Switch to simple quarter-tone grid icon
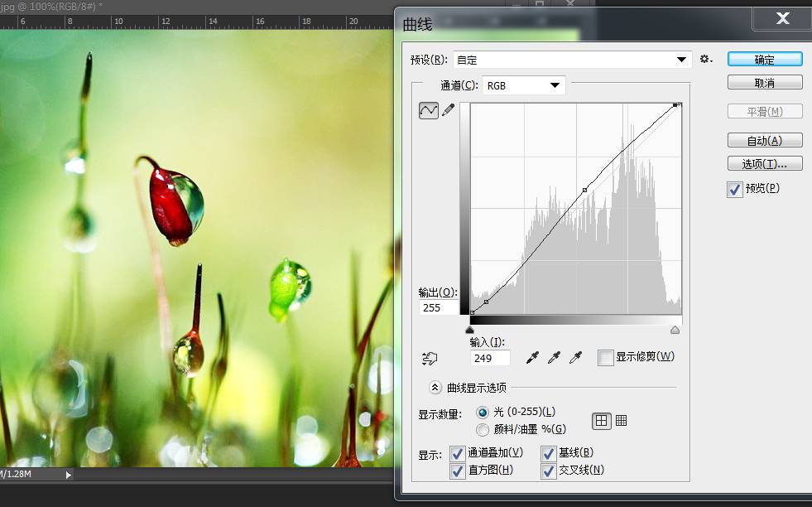Screen dimensions: 812x507 (601, 421)
